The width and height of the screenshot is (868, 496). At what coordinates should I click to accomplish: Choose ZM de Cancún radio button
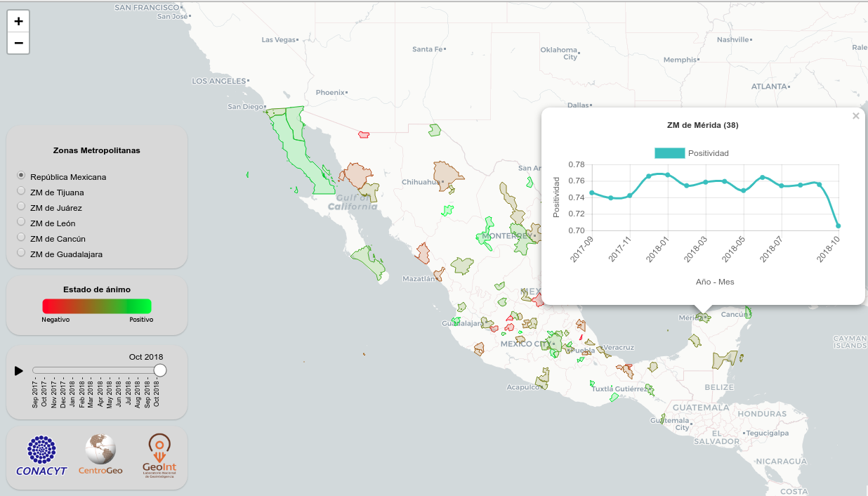[21, 237]
